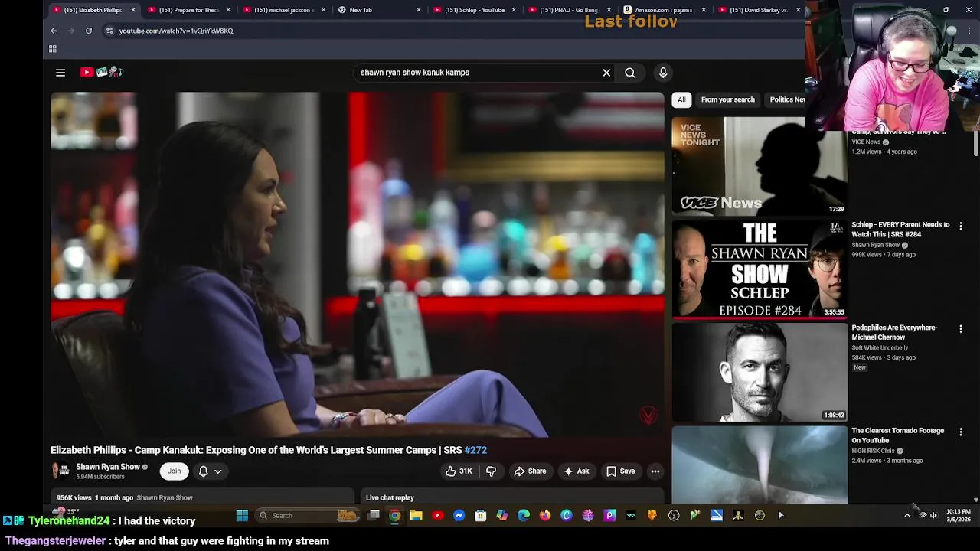The image size is (980, 551).
Task: Open Messenger from the taskbar
Action: point(459,516)
